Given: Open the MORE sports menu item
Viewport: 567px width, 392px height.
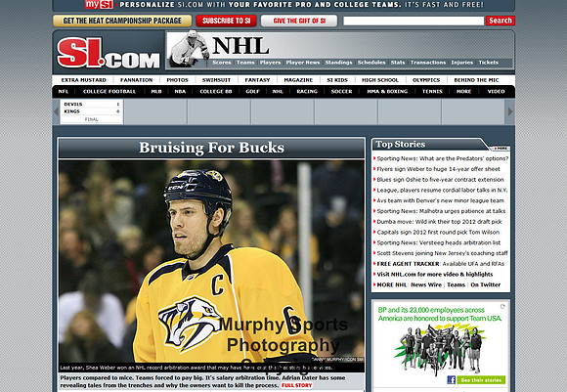Looking at the screenshot, I should pyautogui.click(x=463, y=92).
